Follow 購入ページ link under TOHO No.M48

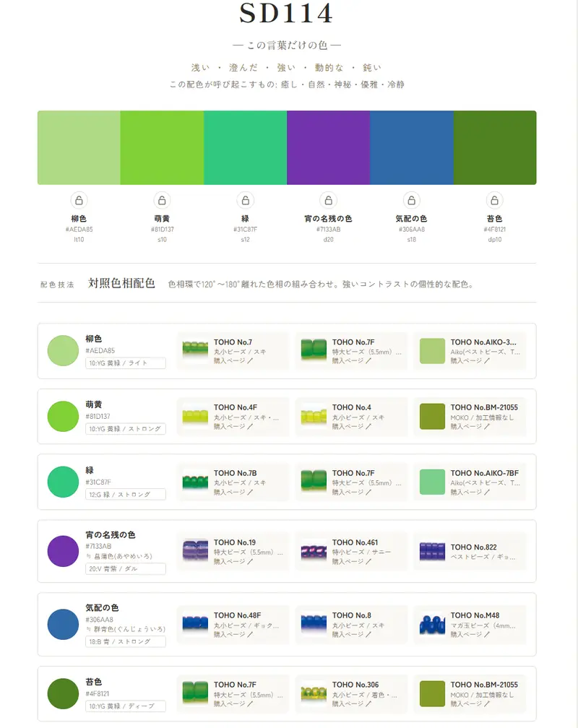click(x=470, y=635)
